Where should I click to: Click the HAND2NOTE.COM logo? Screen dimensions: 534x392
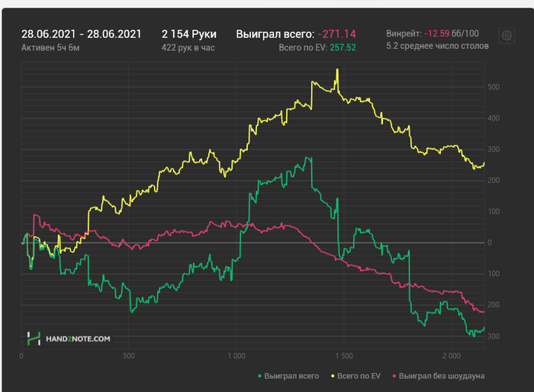tap(69, 339)
